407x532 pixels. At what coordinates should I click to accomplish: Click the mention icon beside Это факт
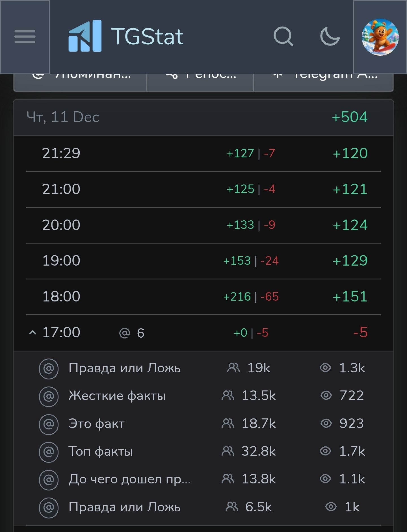[49, 424]
